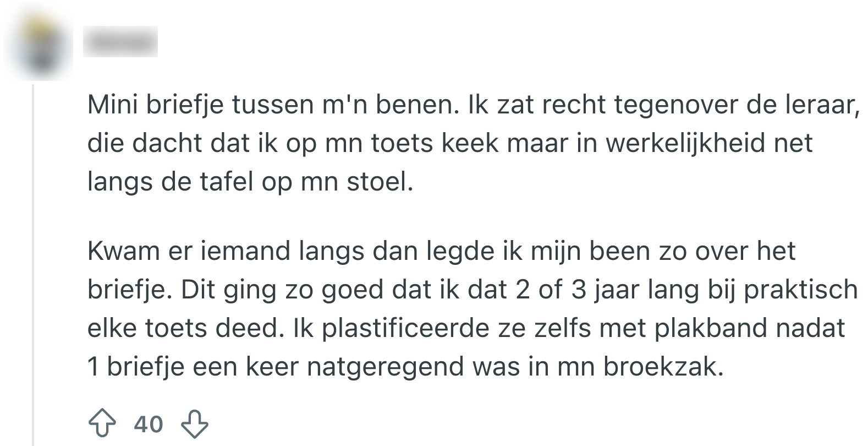Downvote the comment with 40 points
Screen dimensions: 868x446
click(x=195, y=424)
